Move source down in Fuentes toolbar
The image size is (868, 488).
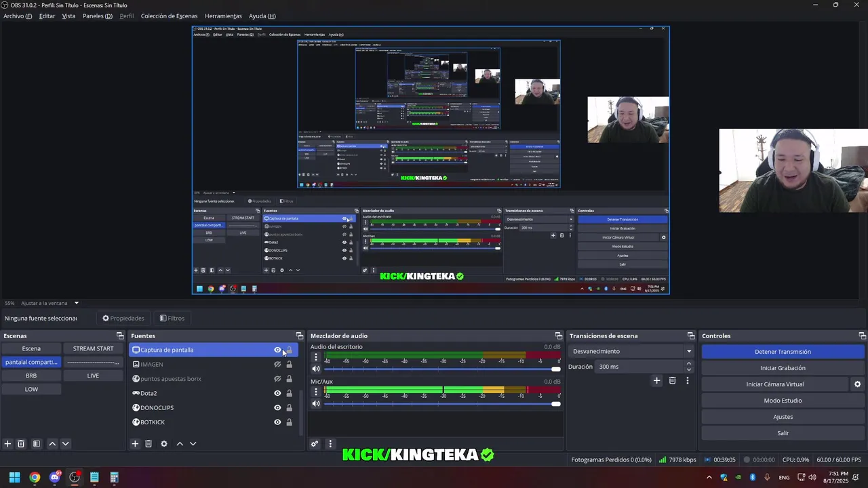point(193,444)
